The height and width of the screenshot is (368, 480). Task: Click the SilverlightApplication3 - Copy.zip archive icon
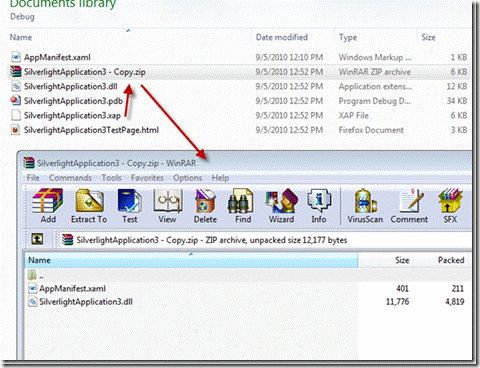(x=16, y=72)
